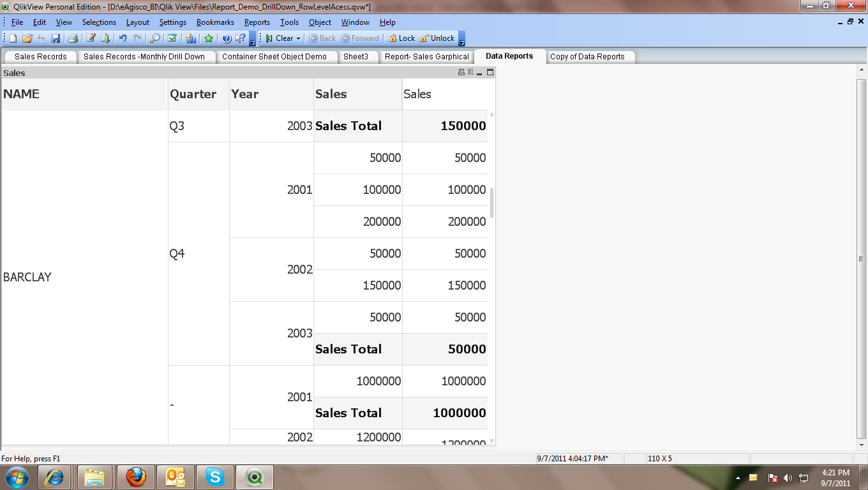868x490 pixels.
Task: Open Search with the magnifying glass icon
Action: coord(155,38)
